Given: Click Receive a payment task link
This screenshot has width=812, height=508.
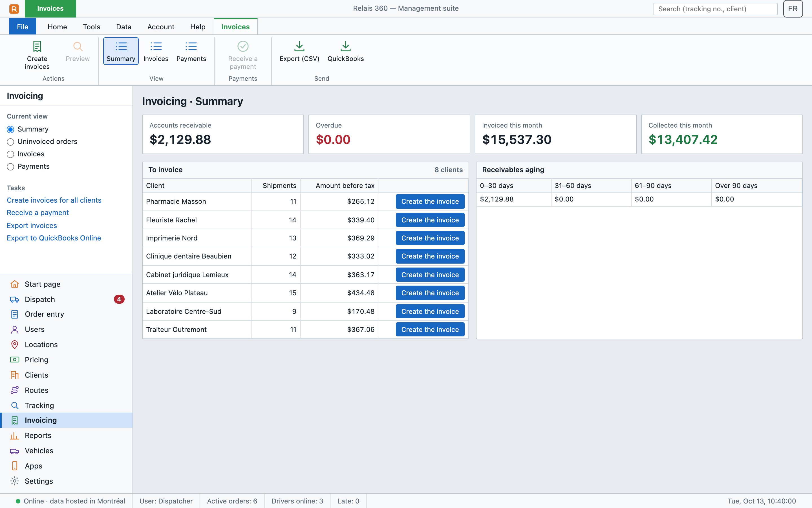Looking at the screenshot, I should (x=37, y=212).
